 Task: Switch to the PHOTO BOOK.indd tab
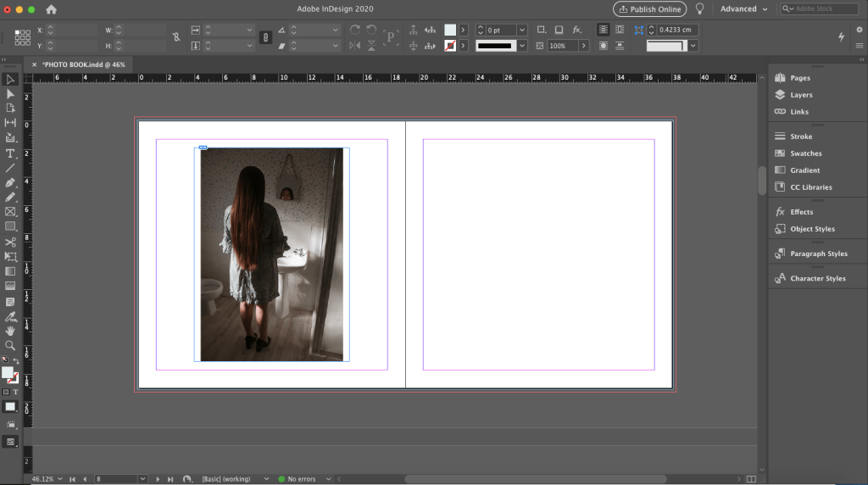click(83, 64)
